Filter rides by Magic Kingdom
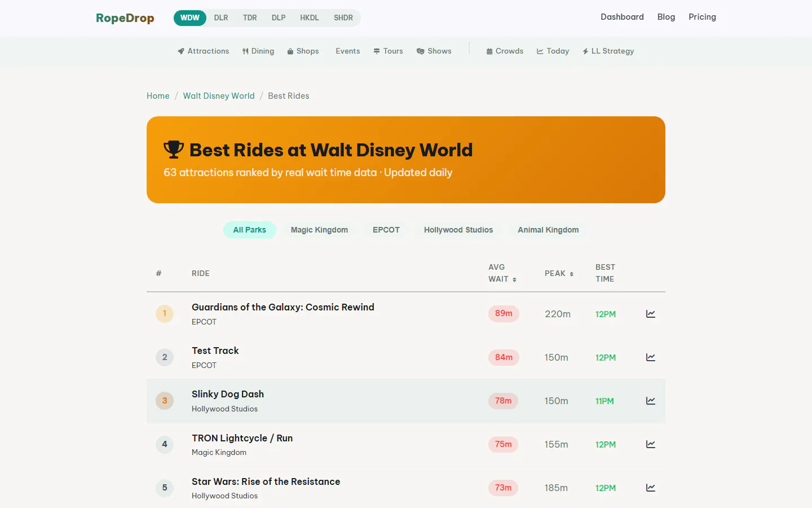 tap(319, 230)
